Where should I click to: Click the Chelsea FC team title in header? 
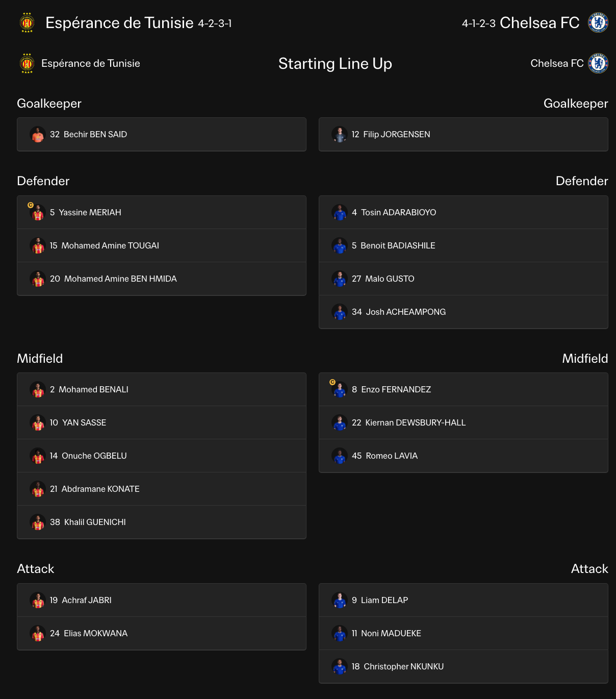tap(540, 23)
